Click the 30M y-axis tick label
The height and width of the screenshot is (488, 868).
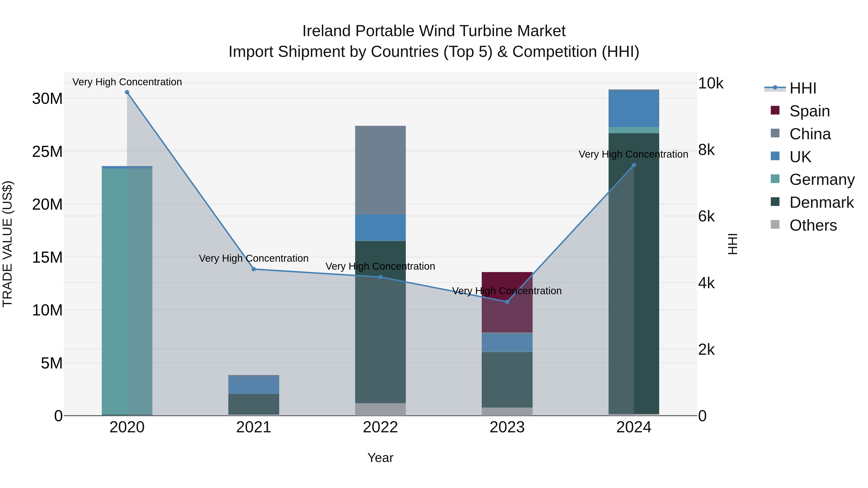coord(47,99)
